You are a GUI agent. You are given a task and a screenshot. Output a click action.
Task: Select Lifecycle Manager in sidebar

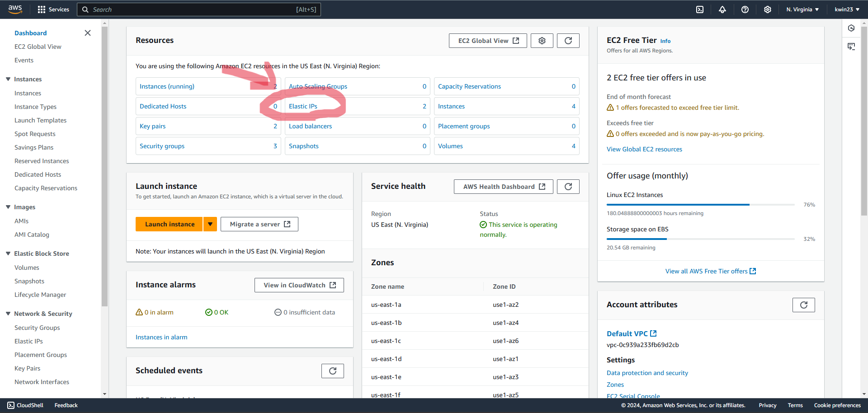(40, 295)
